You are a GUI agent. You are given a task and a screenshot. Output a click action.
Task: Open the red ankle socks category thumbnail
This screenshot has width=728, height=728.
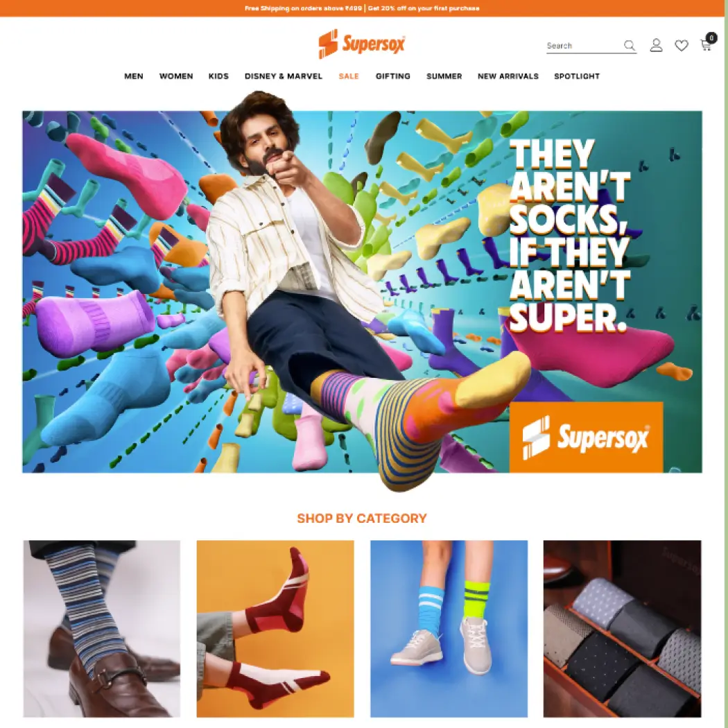[275, 629]
